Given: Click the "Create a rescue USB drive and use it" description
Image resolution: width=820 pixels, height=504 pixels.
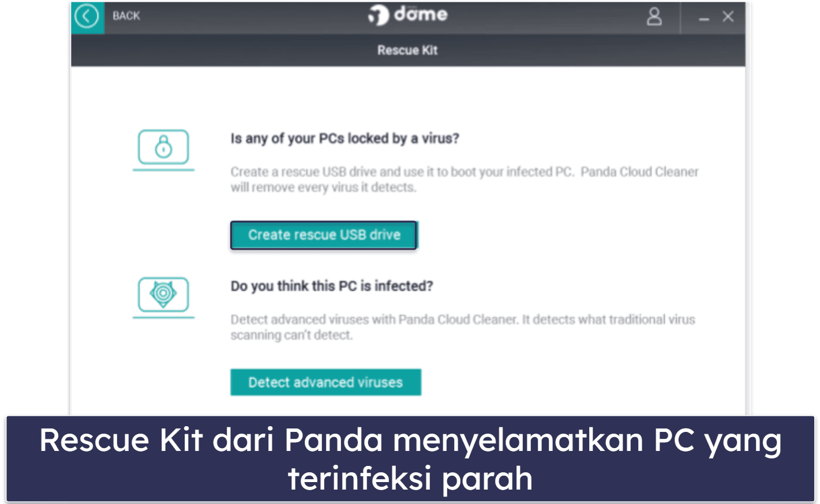Looking at the screenshot, I should pyautogui.click(x=465, y=179).
